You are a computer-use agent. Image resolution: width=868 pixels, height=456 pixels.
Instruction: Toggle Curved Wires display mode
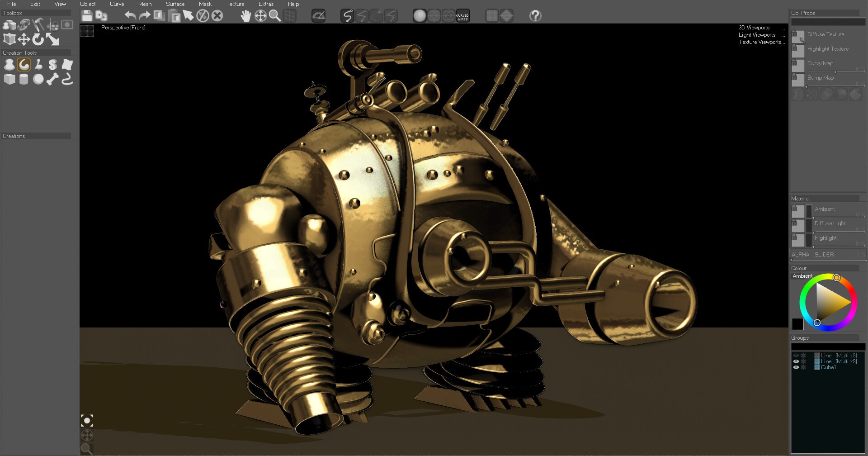pos(462,16)
